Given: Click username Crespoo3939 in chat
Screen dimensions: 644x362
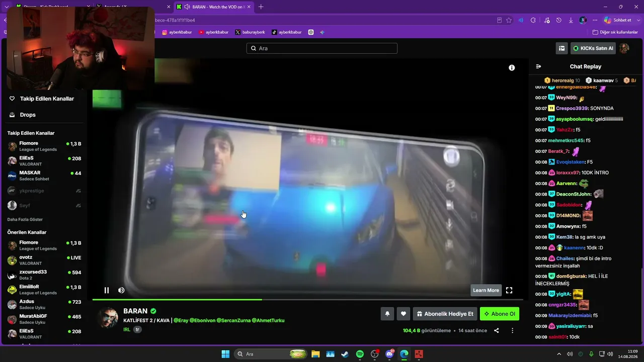Looking at the screenshot, I should coord(572,108).
